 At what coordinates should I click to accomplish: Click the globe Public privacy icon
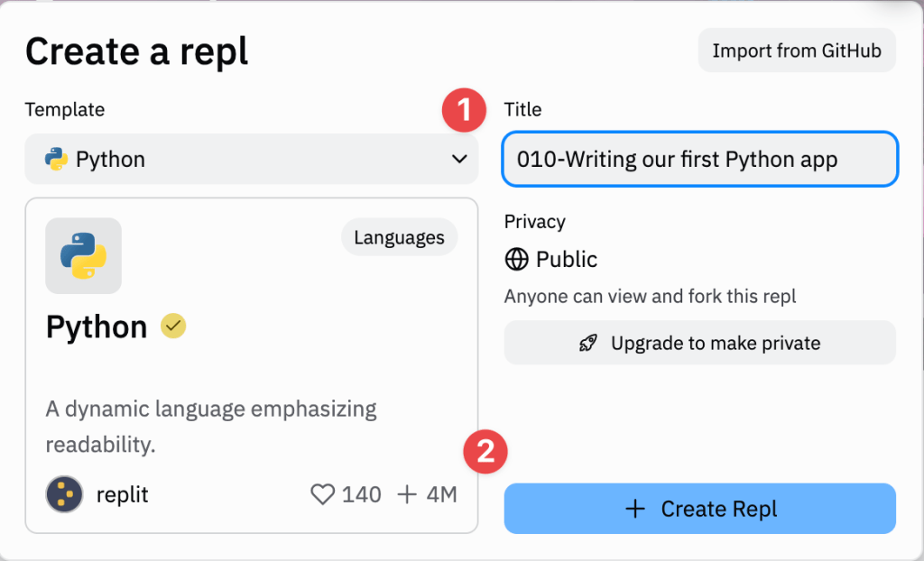pyautogui.click(x=516, y=260)
